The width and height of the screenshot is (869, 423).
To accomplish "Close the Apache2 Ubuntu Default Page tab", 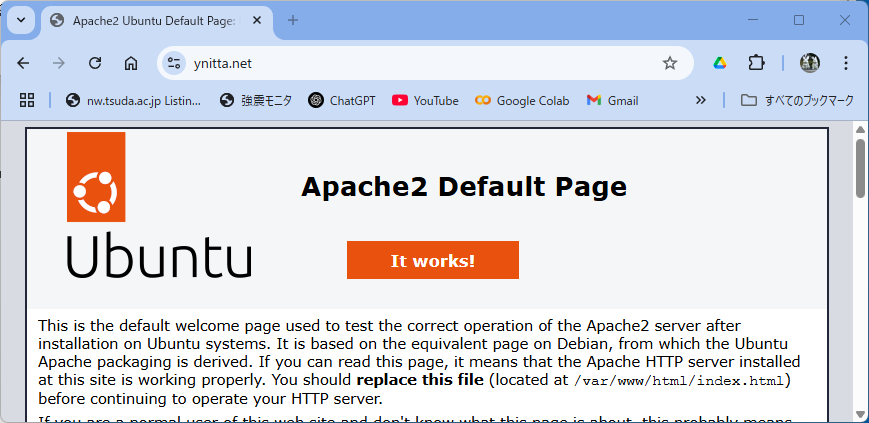I will [261, 20].
